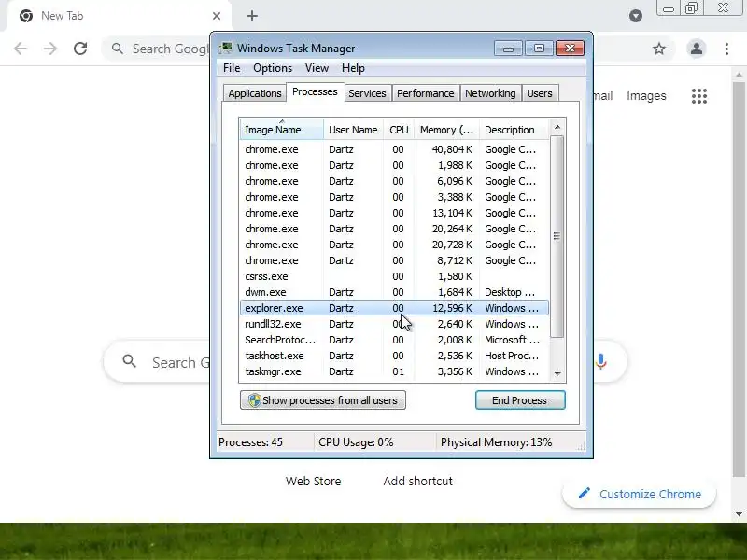The image size is (747, 560).
Task: Switch to the Users tab
Action: click(540, 93)
